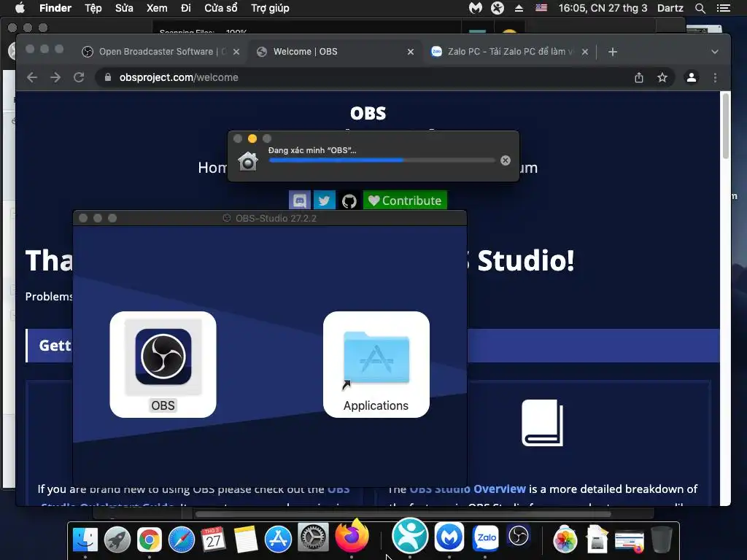Open a new browser tab

pyautogui.click(x=613, y=52)
